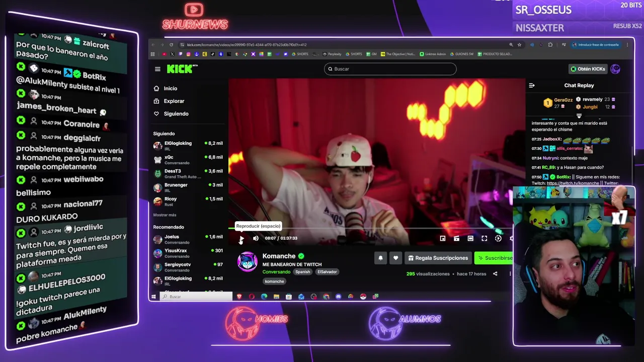This screenshot has height=362, width=644.
Task: Expand Mostrar más in followed channels
Action: 165,215
